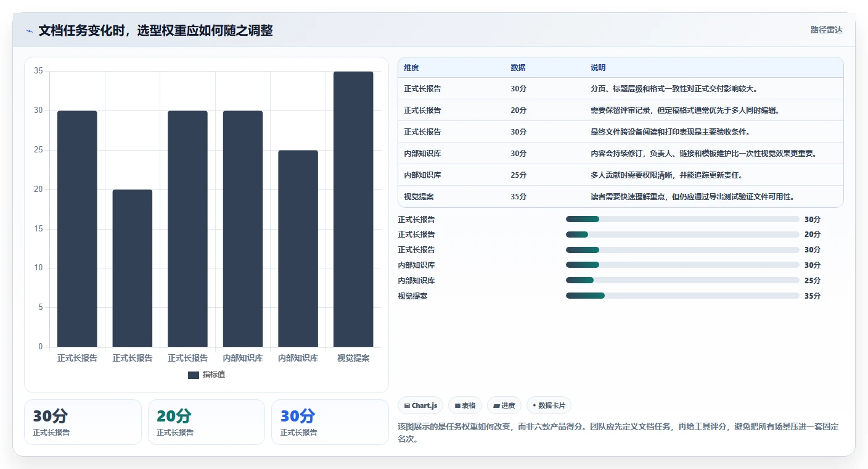Viewport: 868px width, 469px height.
Task: Click the 数据 column header
Action: click(x=518, y=68)
